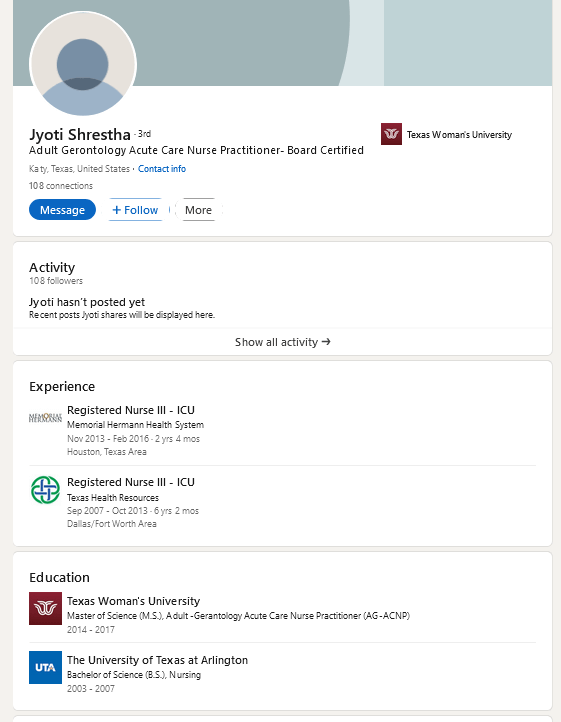
Task: Click the profile avatar placeholder picture
Action: coord(83,64)
